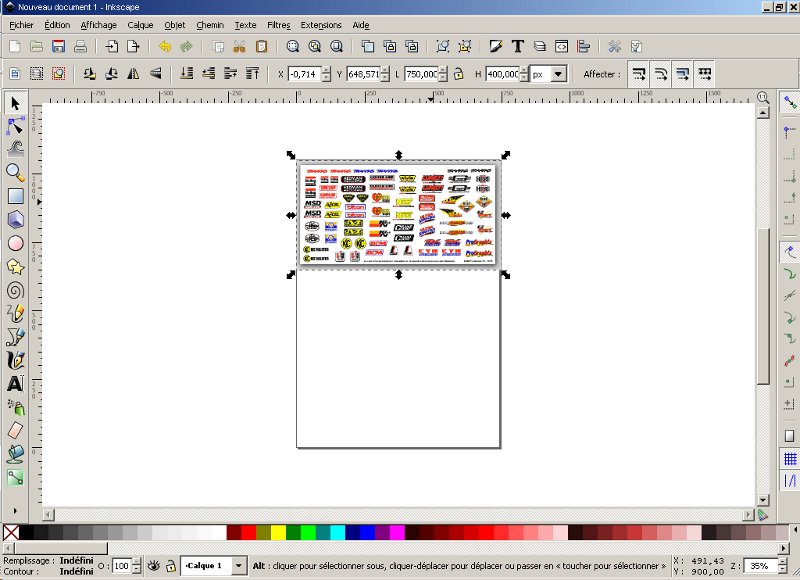Toggle snapping enable button
The height and width of the screenshot is (580, 800).
coord(790,103)
